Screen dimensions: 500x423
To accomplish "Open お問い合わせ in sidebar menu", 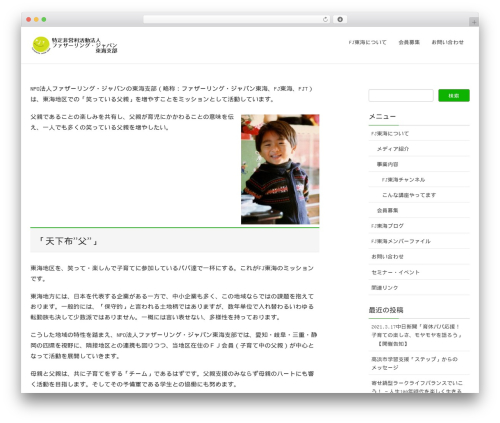I will (x=387, y=256).
